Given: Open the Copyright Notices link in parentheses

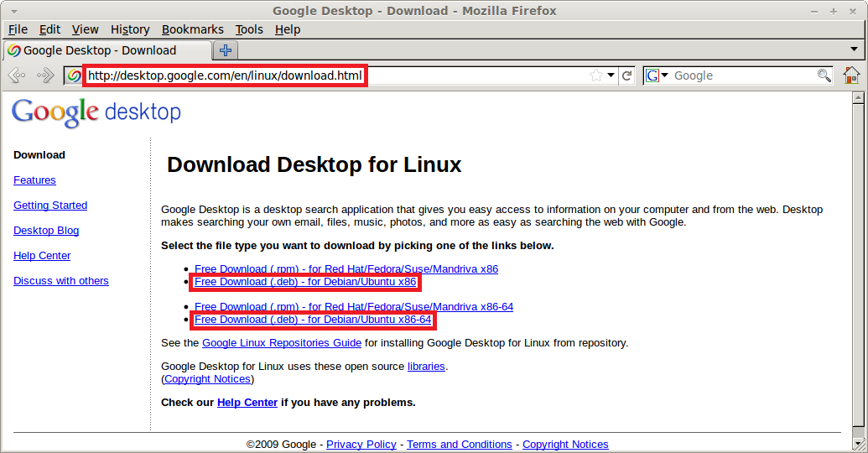Looking at the screenshot, I should pos(208,379).
